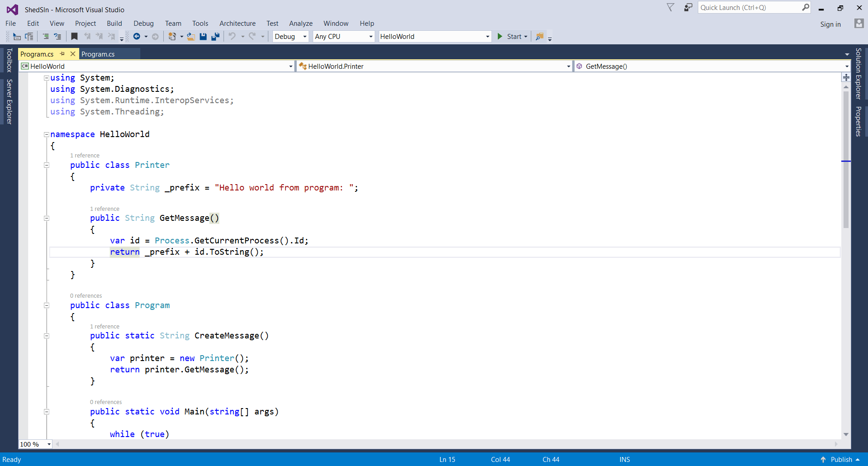This screenshot has height=466, width=868.
Task: Click the Save All icon on the toolbar
Action: [215, 36]
